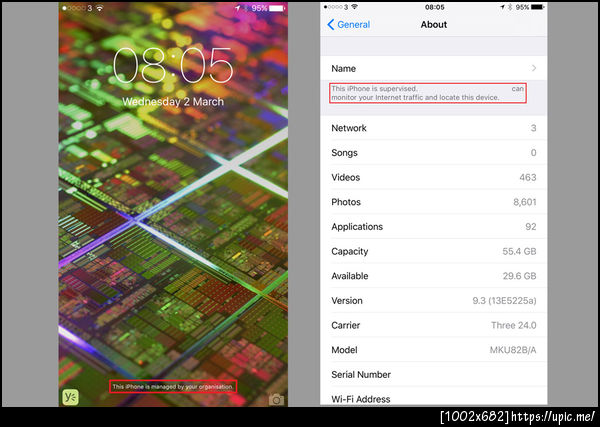Tap the Version value 9.3 (13E5225a)
600x427 pixels.
pos(504,301)
